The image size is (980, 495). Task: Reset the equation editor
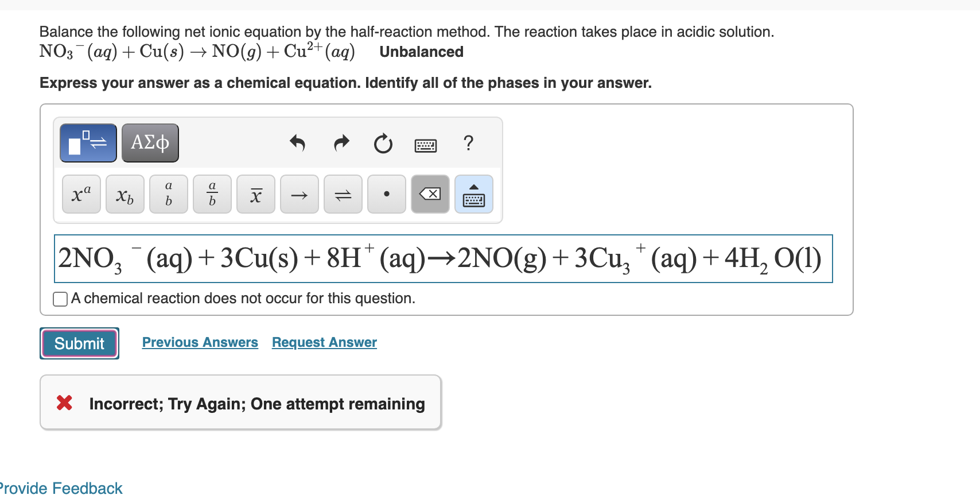point(383,144)
